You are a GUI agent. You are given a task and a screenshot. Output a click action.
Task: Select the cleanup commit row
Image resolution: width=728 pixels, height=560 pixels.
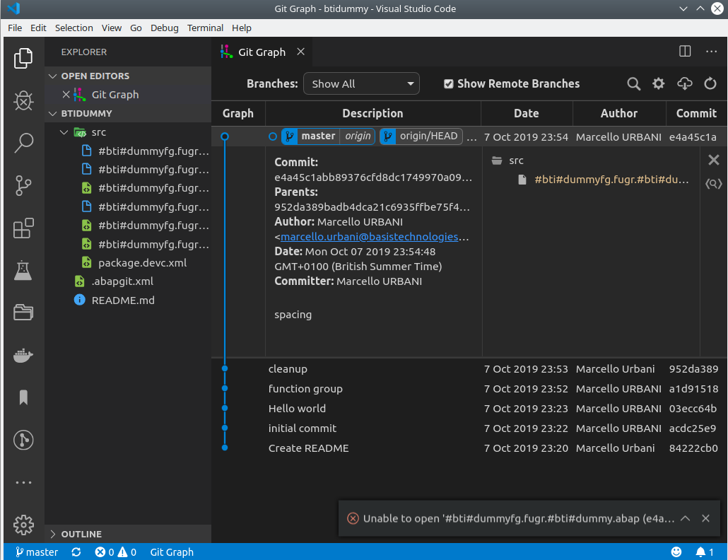click(469, 369)
